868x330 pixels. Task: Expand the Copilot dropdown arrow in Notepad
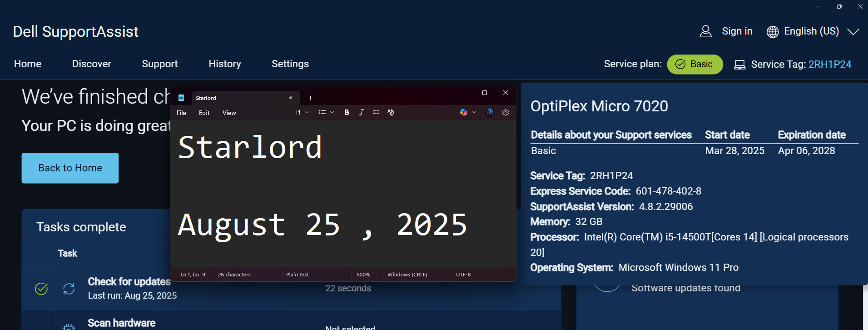pyautogui.click(x=474, y=112)
